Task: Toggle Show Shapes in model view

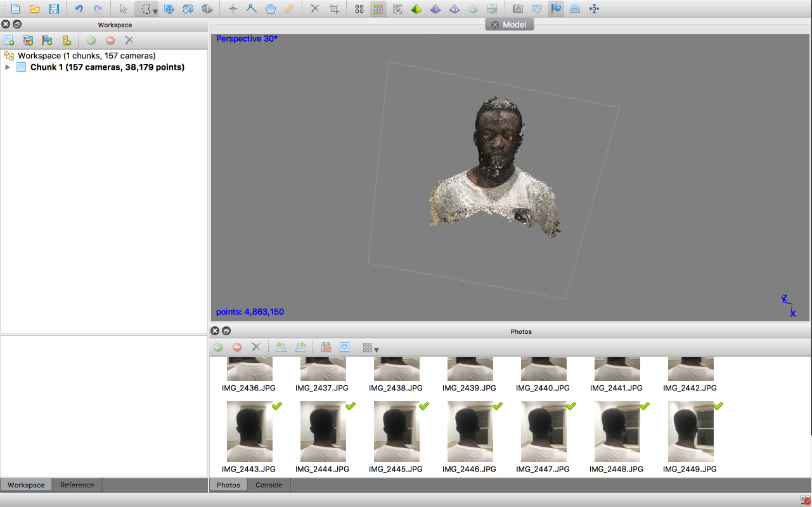Action: [537, 9]
